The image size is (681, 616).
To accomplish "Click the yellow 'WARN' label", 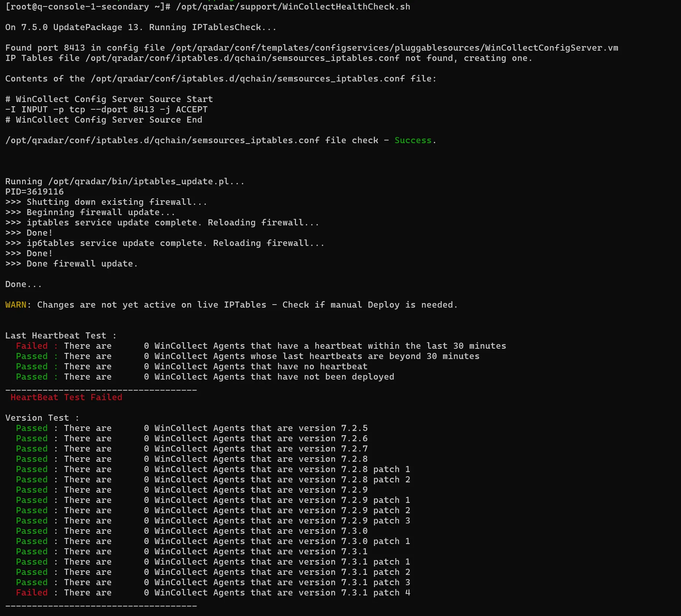I will click(16, 305).
